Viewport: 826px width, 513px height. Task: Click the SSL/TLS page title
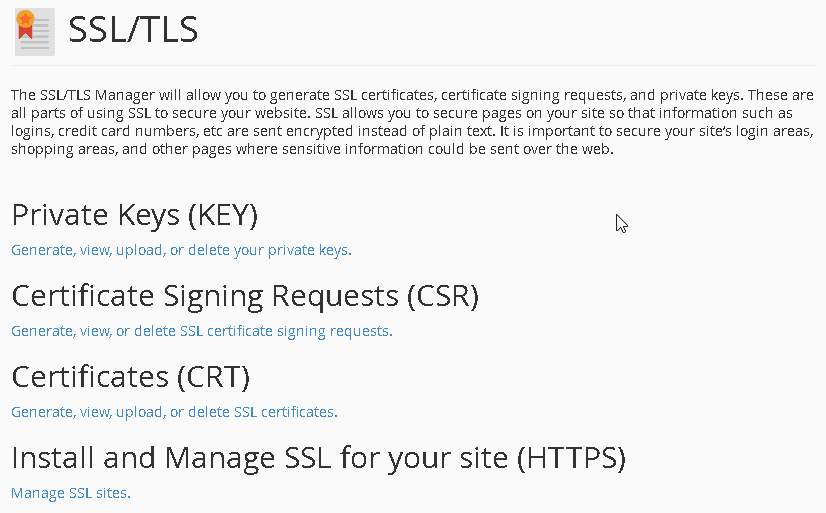133,29
